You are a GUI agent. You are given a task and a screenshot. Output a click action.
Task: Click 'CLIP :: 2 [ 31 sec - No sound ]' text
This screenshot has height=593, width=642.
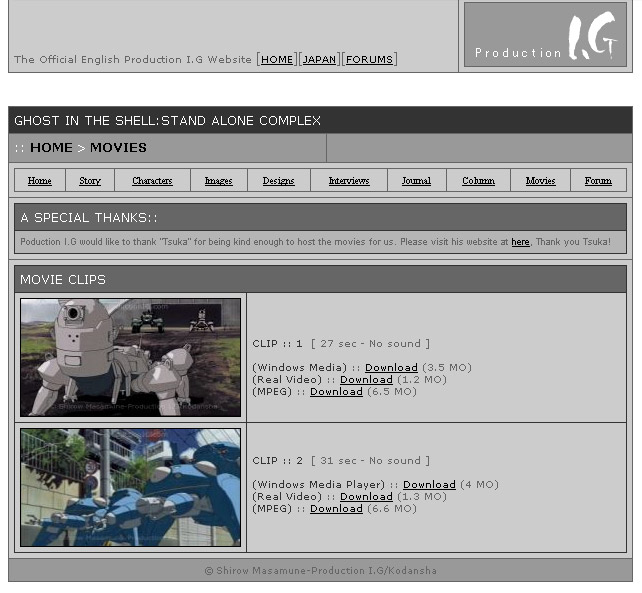tap(341, 461)
